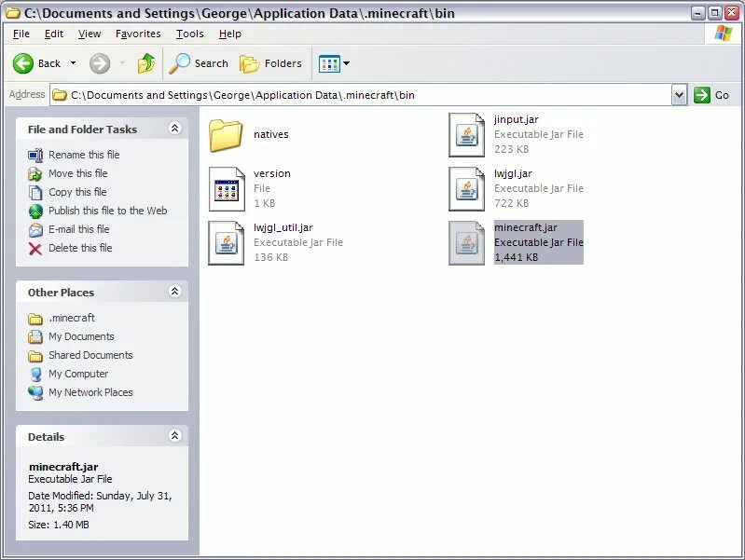745x560 pixels.
Task: Expand the Address bar dropdown
Action: [680, 95]
